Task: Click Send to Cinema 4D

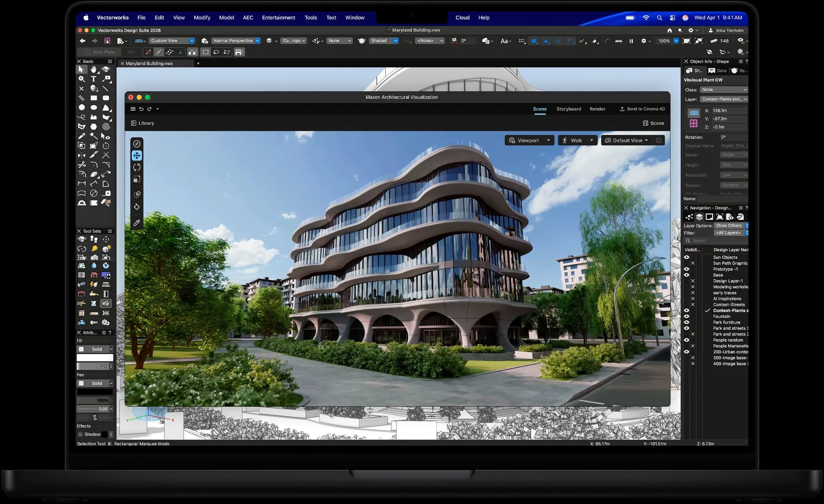Action: coord(642,109)
